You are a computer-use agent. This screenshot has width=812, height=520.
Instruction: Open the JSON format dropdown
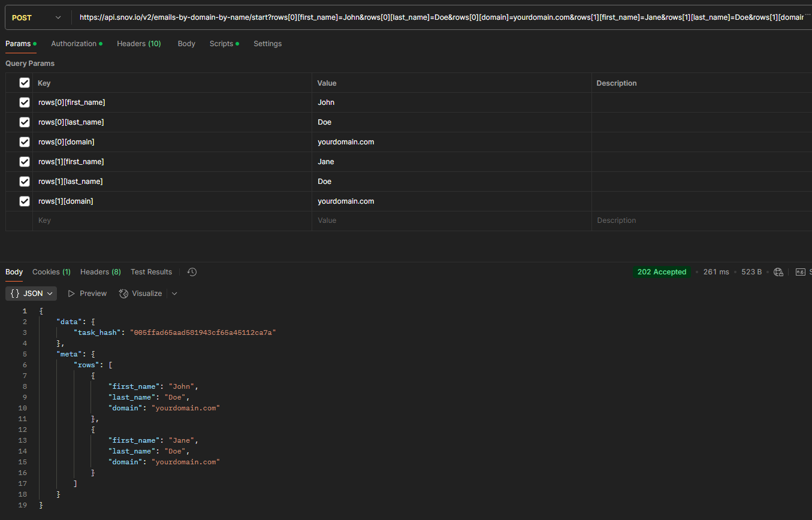click(x=31, y=294)
